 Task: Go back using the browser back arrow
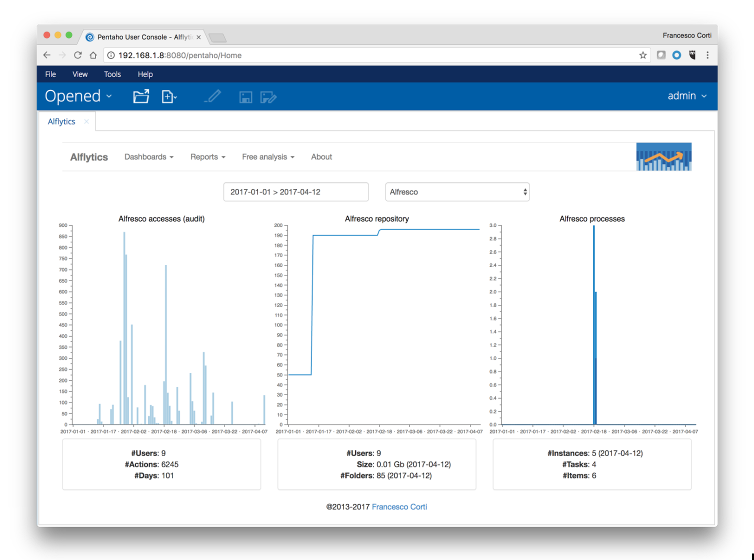pos(47,55)
